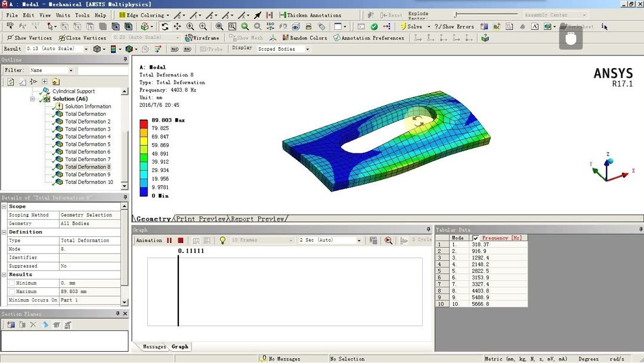Click the Rotate view icon
The image size is (644, 363).
[x=166, y=27]
